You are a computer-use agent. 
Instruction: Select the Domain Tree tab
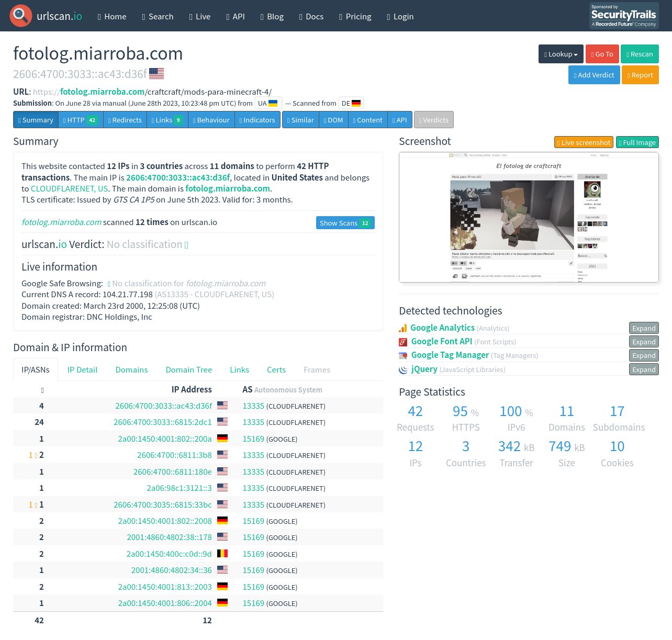pyautogui.click(x=189, y=369)
